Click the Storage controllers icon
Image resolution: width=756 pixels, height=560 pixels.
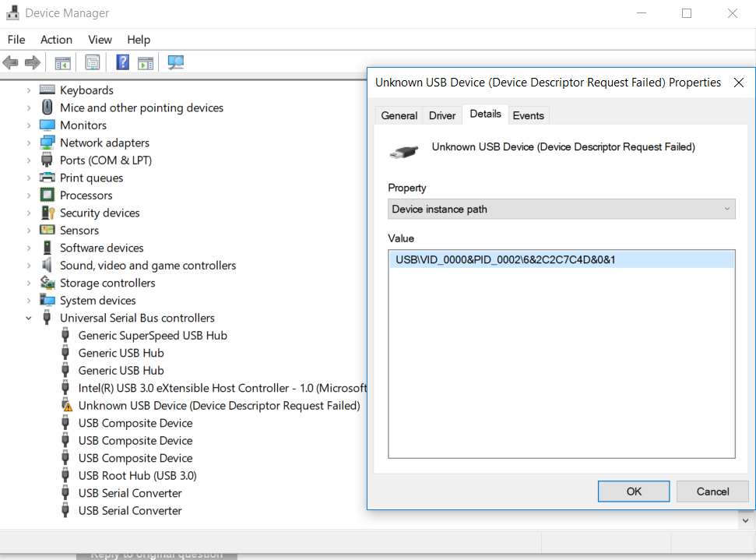47,282
